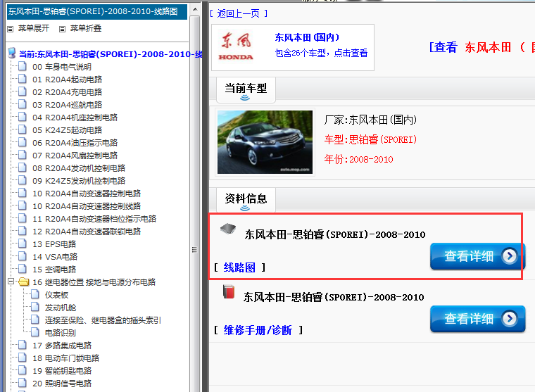
Task: Click page icon for 03 R20A4巡航电路
Action: point(23,104)
